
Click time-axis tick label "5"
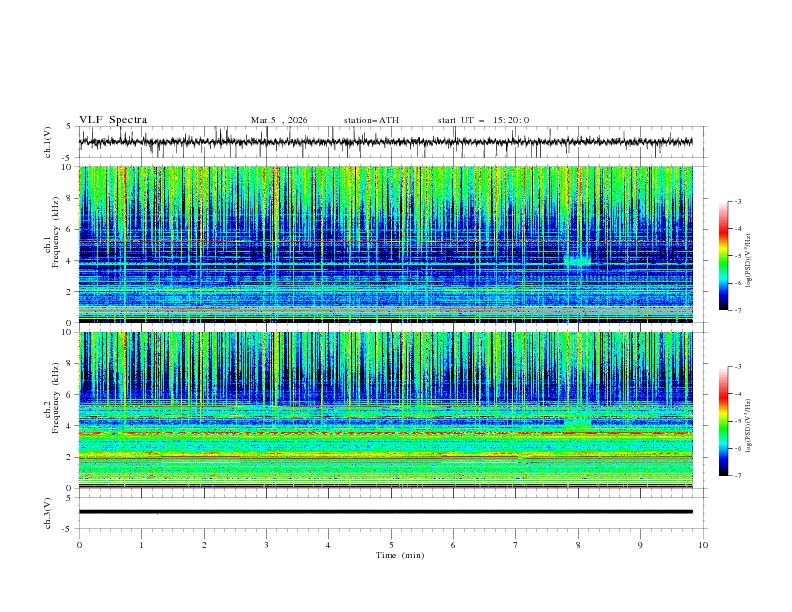[391, 545]
